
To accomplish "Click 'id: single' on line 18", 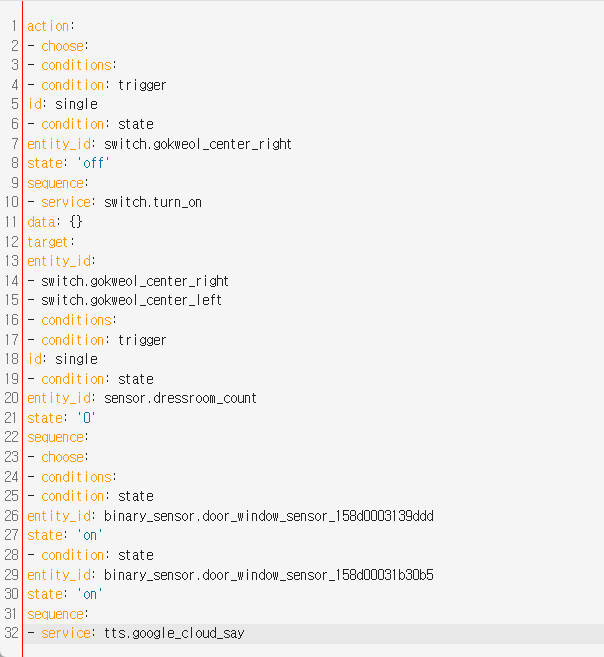I will (x=62, y=359).
